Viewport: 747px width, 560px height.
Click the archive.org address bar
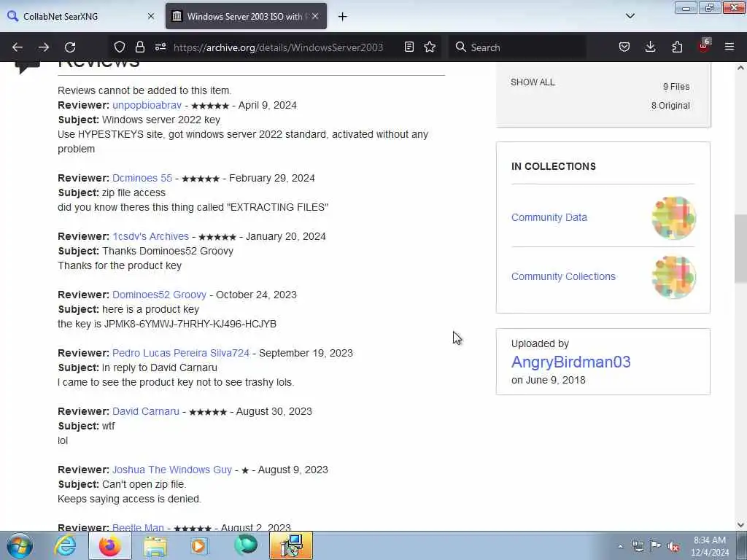278,47
